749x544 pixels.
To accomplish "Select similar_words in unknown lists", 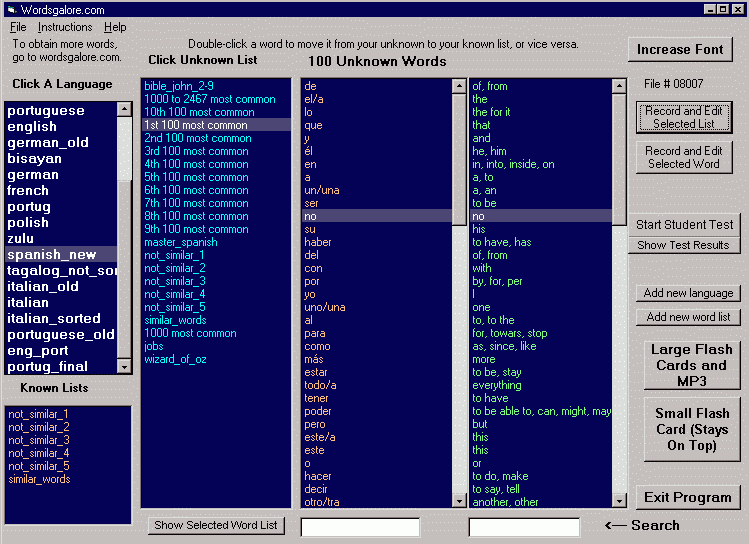I will tap(216, 320).
